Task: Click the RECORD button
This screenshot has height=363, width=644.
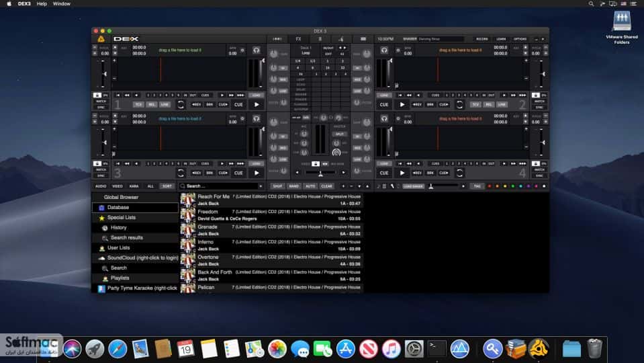Action: [482, 39]
